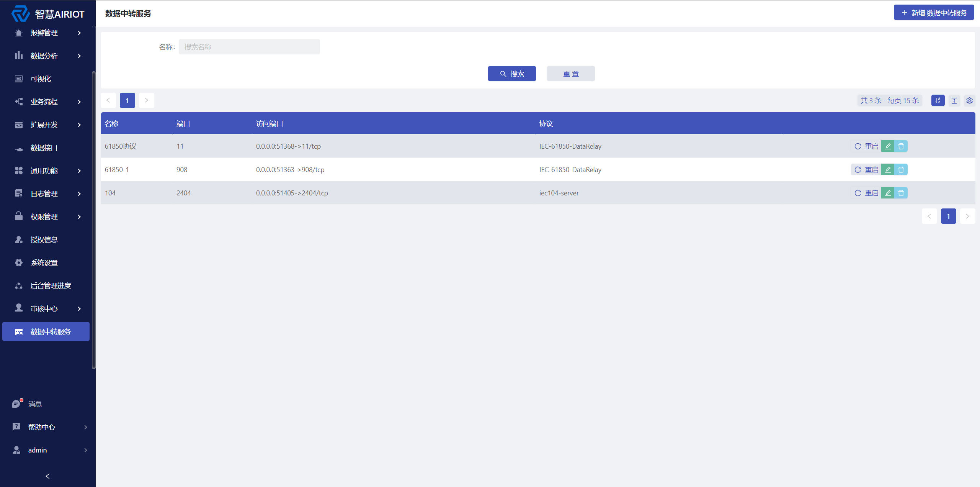Expand the admin account chevron
The image size is (980, 487).
coord(86,450)
